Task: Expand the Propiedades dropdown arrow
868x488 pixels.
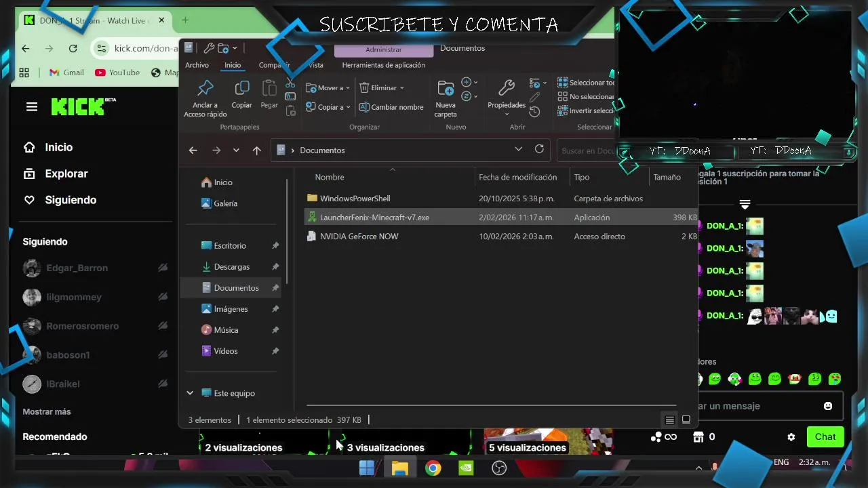Action: (507, 115)
